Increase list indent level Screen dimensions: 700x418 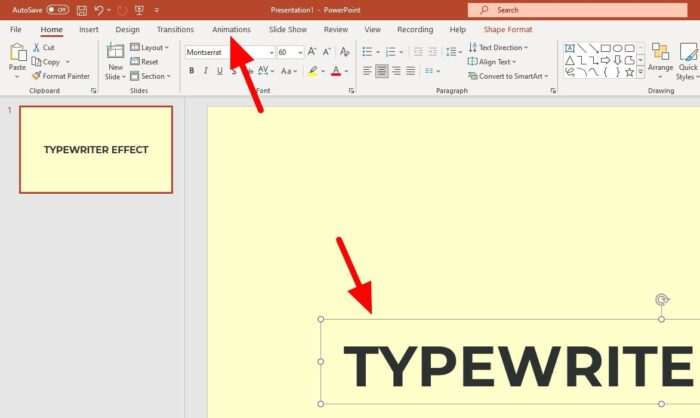[433, 52]
